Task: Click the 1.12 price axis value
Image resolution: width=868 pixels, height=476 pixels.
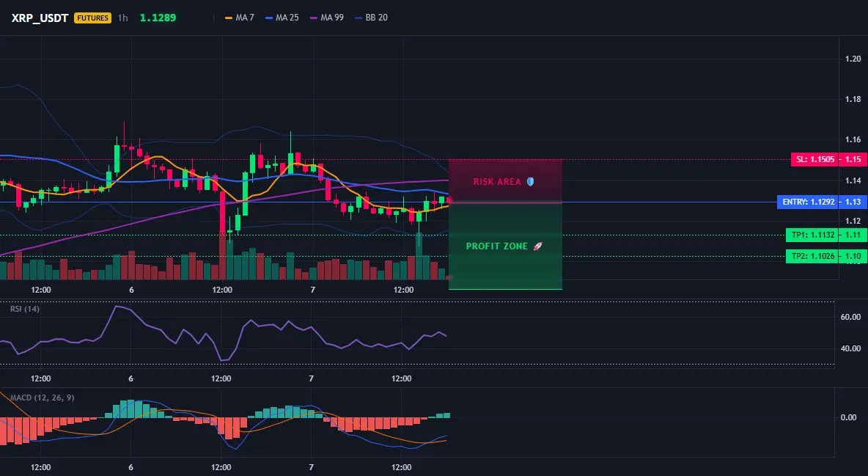Action: pos(853,221)
